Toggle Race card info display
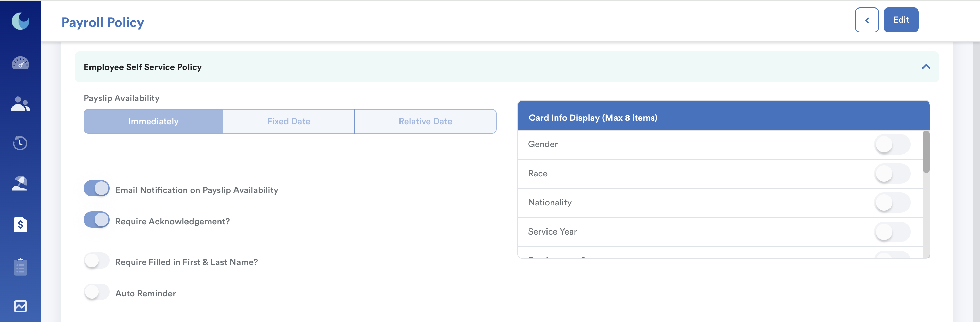Image resolution: width=980 pixels, height=322 pixels. tap(892, 174)
